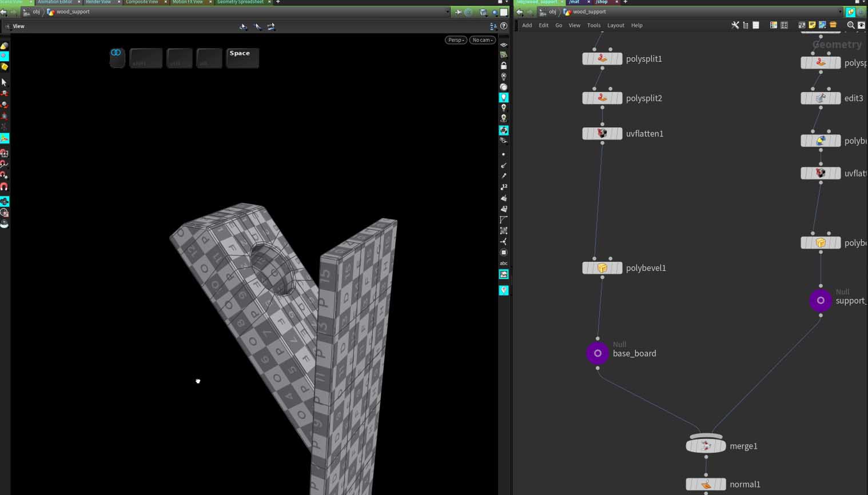
Task: Toggle the viewport lock icon
Action: (x=504, y=66)
